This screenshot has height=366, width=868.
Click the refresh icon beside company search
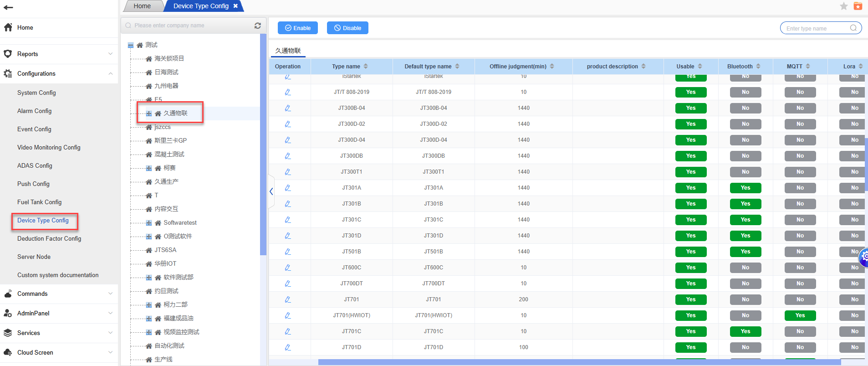pos(258,26)
